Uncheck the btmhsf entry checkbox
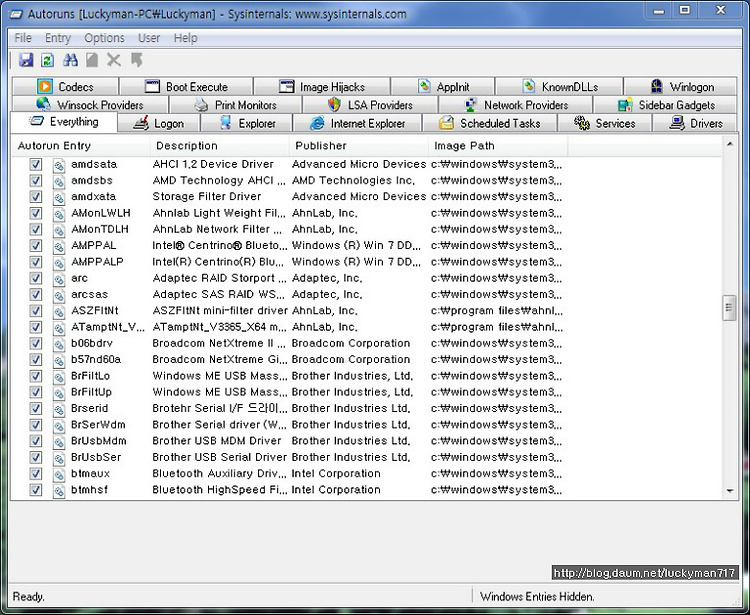750x615 pixels. click(x=35, y=489)
